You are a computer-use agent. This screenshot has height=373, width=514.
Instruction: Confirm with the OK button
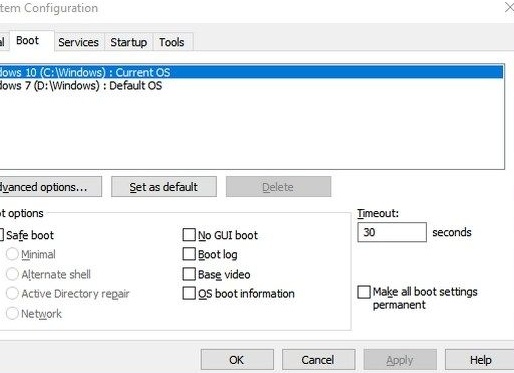(x=237, y=360)
